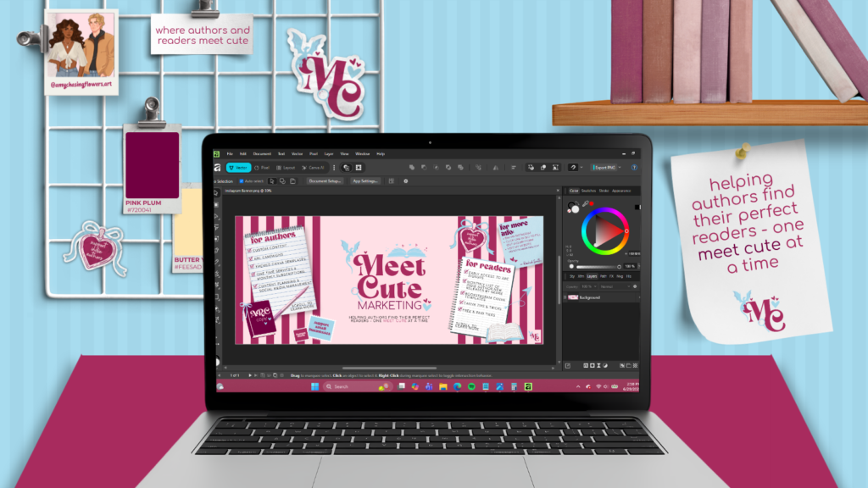Open the Window menu
Image resolution: width=868 pixels, height=488 pixels.
point(363,154)
